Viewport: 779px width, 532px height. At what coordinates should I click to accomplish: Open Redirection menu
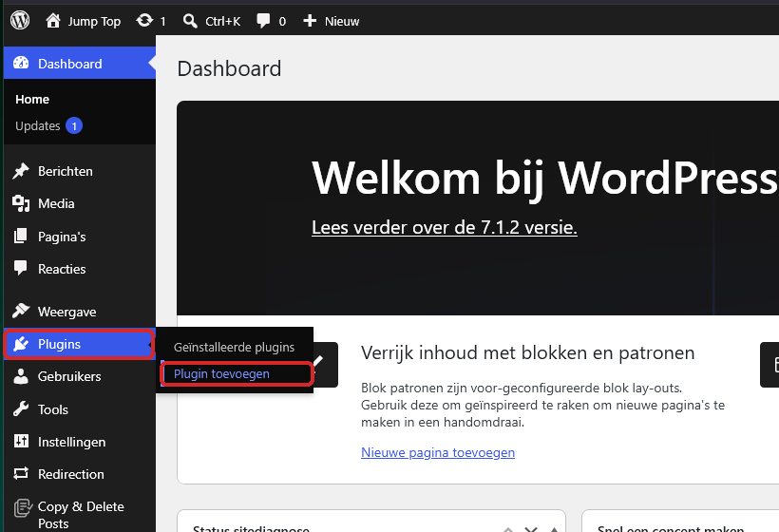[x=80, y=474]
